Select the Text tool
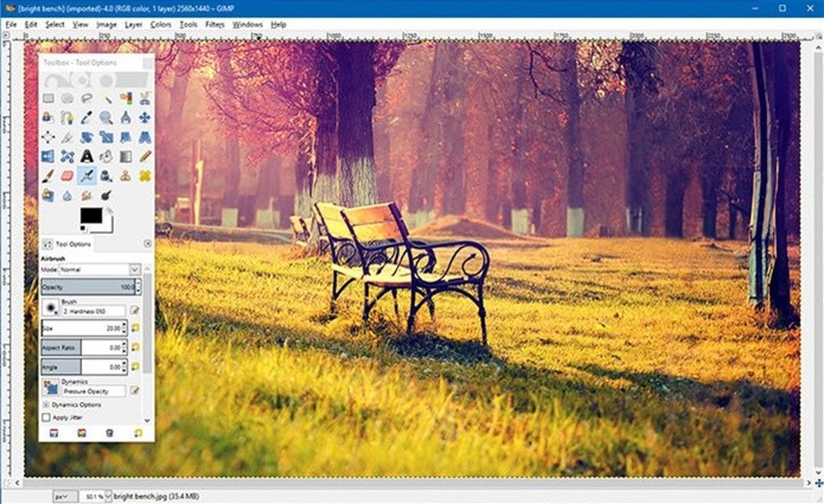Image resolution: width=824 pixels, height=504 pixels. [85, 157]
